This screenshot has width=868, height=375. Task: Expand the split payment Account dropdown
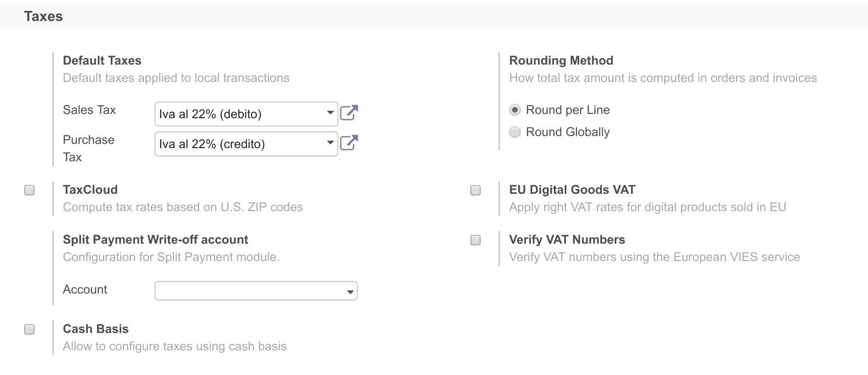350,291
